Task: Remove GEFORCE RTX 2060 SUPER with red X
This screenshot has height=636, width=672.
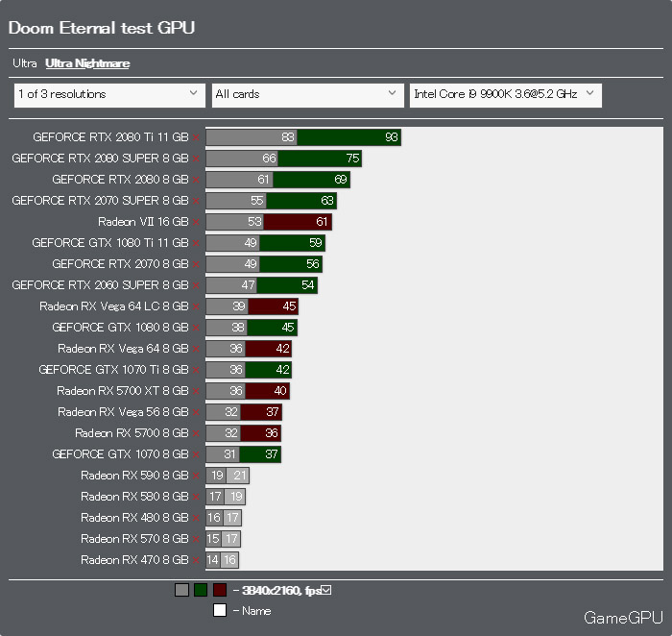Action: (x=196, y=285)
